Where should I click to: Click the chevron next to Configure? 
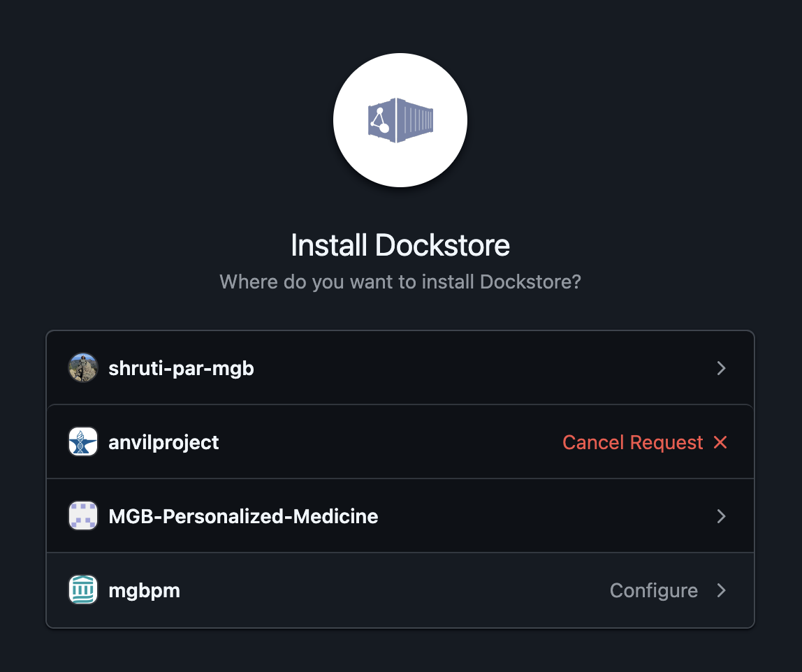(722, 590)
